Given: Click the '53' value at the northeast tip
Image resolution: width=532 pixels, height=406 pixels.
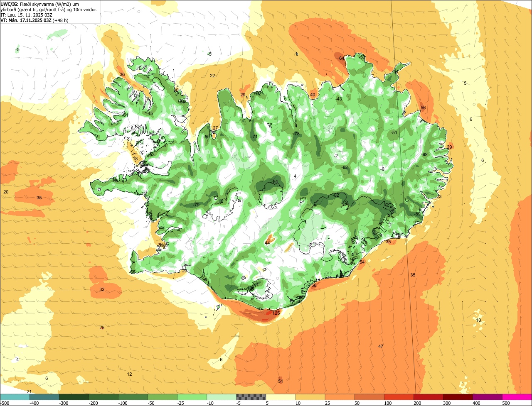Looking at the screenshot, I should 362,57.
